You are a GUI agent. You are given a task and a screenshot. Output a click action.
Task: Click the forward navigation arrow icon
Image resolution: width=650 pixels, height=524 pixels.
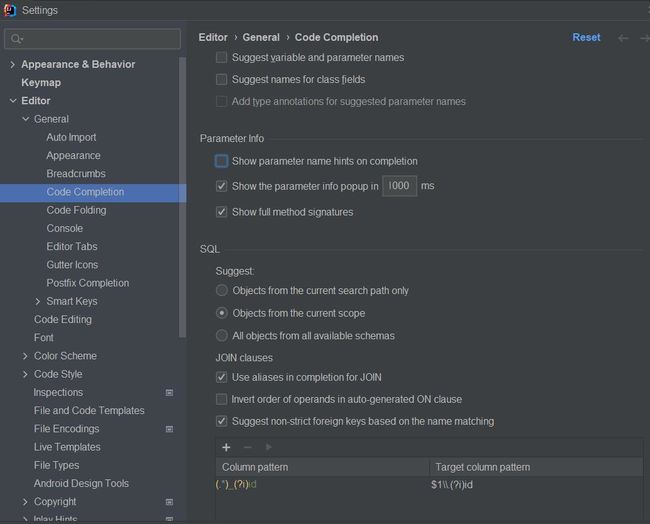(x=643, y=38)
